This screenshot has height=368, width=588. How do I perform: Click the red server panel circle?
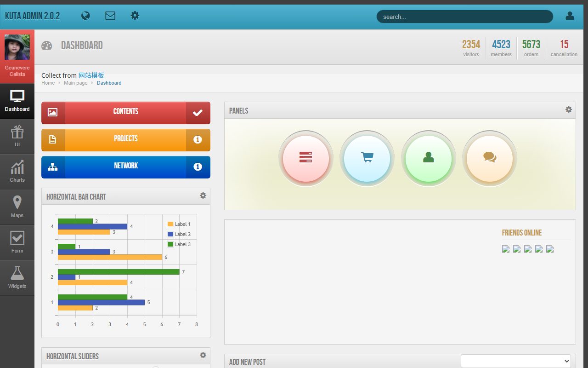[306, 158]
